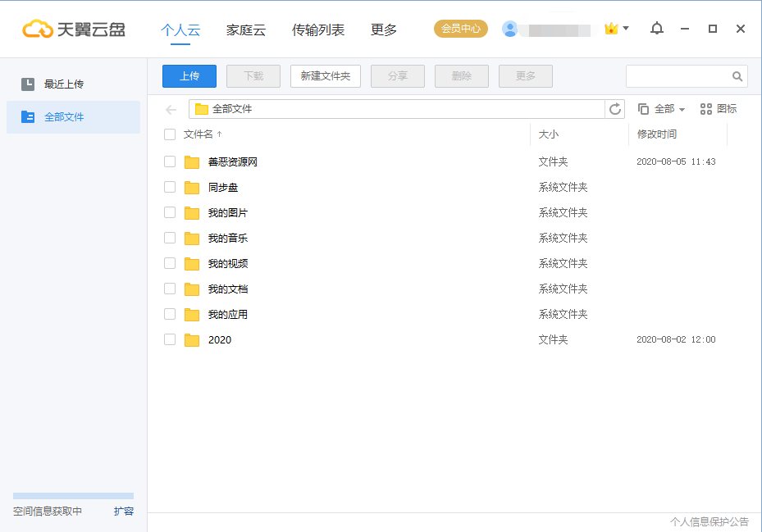Viewport: 762px width, 532px height.
Task: Open the 全部 file filter dropdown
Action: coord(661,109)
